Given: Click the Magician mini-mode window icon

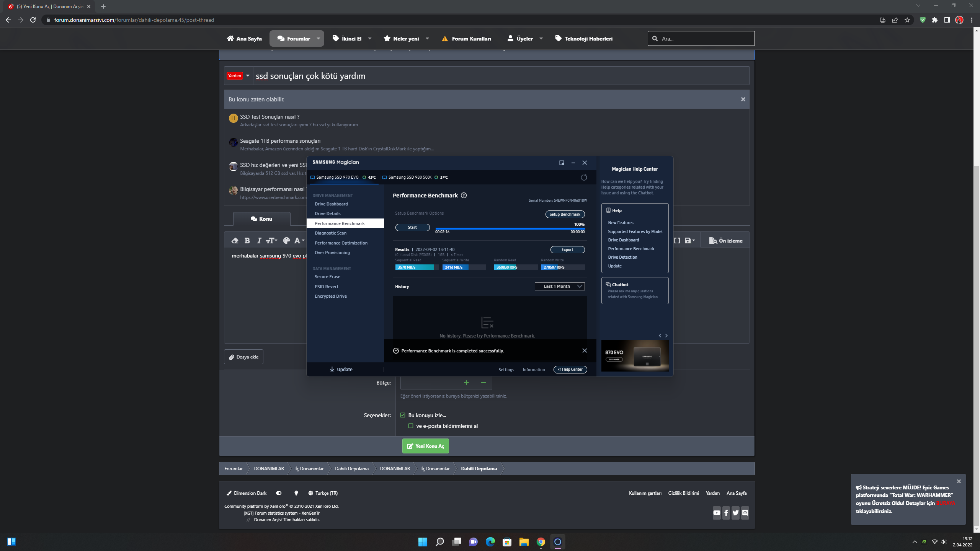Looking at the screenshot, I should pyautogui.click(x=562, y=163).
